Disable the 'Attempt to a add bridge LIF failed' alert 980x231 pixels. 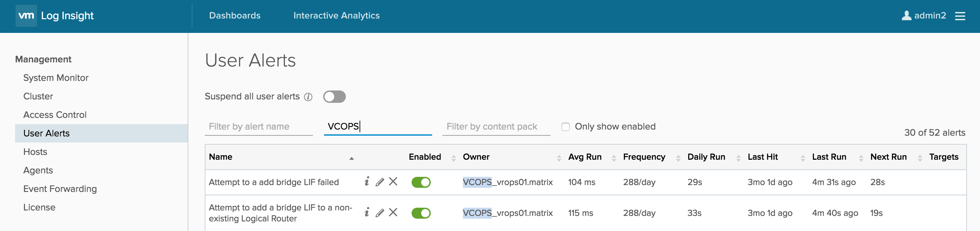(421, 182)
